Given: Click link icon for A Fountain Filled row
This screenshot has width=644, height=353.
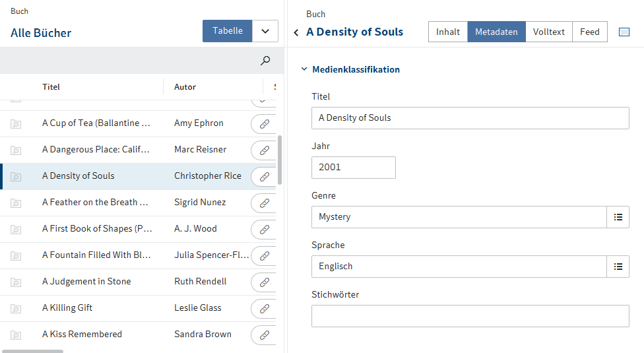Looking at the screenshot, I should coord(264,256).
